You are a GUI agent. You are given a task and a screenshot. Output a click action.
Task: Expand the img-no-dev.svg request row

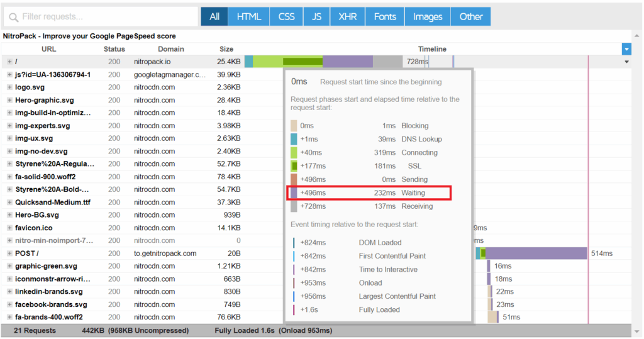[x=9, y=151]
